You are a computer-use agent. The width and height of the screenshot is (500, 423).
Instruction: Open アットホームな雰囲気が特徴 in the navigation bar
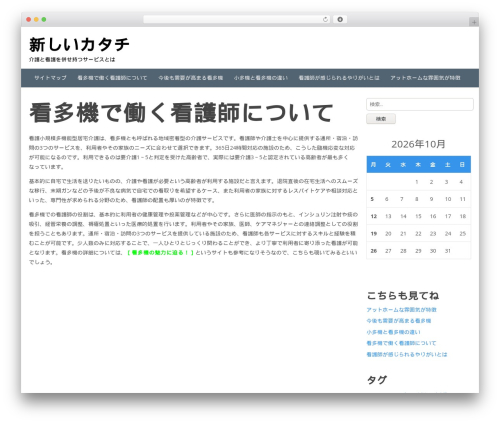(x=425, y=78)
